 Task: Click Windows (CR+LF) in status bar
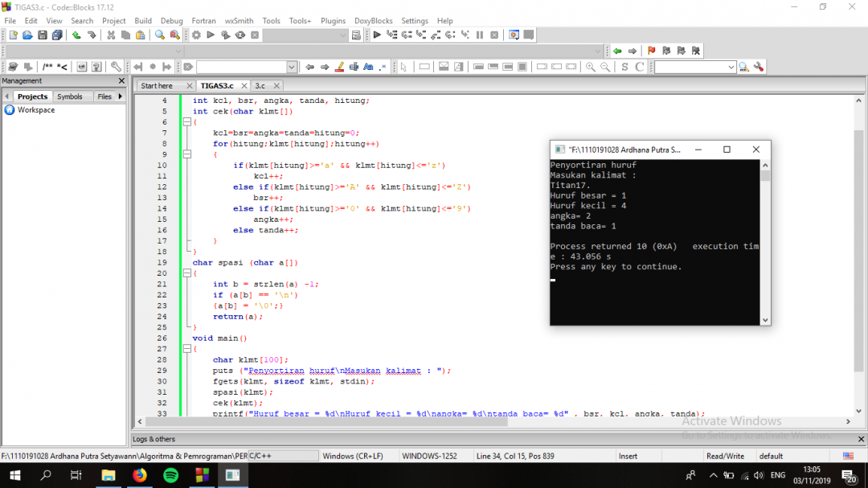(353, 457)
